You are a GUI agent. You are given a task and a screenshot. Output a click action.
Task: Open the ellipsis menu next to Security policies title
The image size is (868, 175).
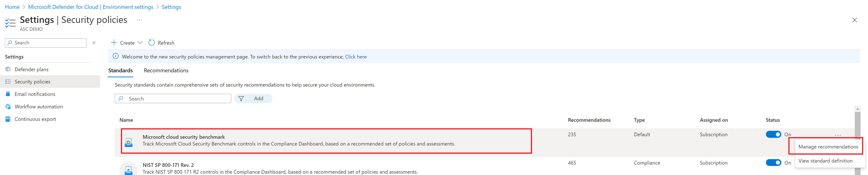(x=140, y=20)
